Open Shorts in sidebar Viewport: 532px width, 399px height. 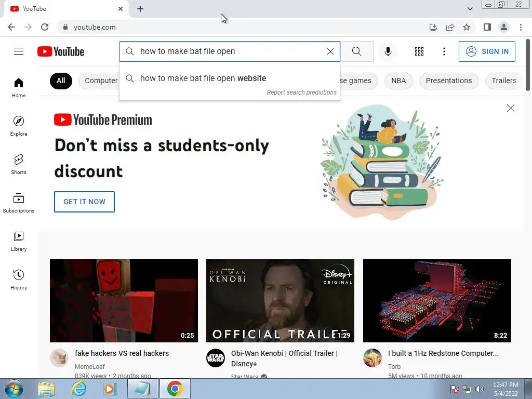point(19,164)
